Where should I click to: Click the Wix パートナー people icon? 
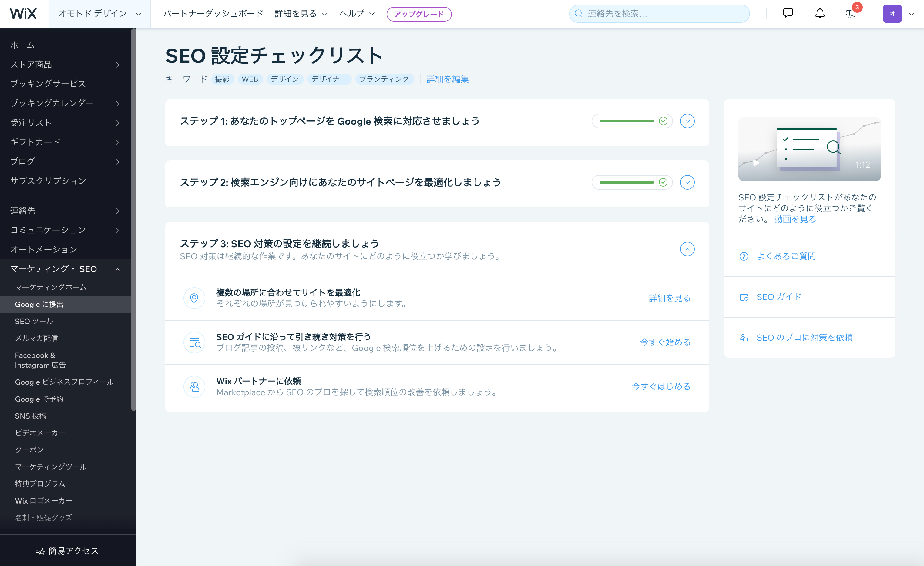(x=194, y=387)
